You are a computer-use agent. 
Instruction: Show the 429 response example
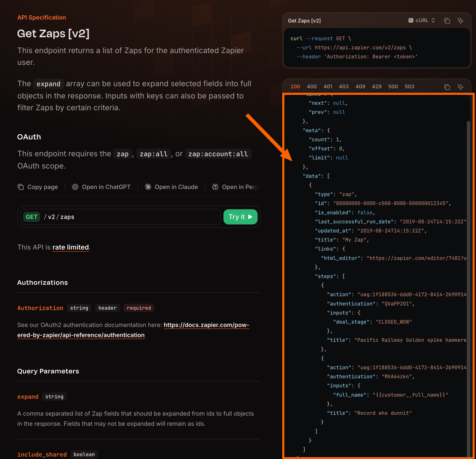pyautogui.click(x=376, y=87)
